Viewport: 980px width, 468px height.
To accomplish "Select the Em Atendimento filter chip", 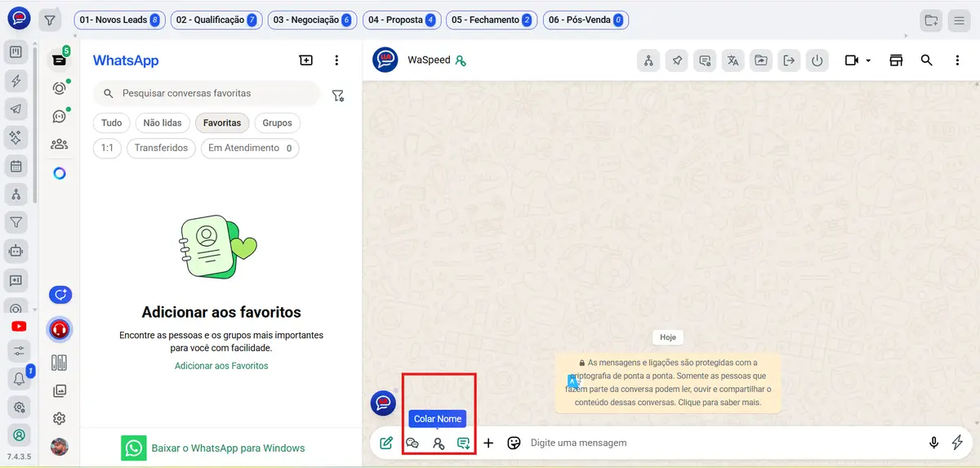I will pos(250,149).
